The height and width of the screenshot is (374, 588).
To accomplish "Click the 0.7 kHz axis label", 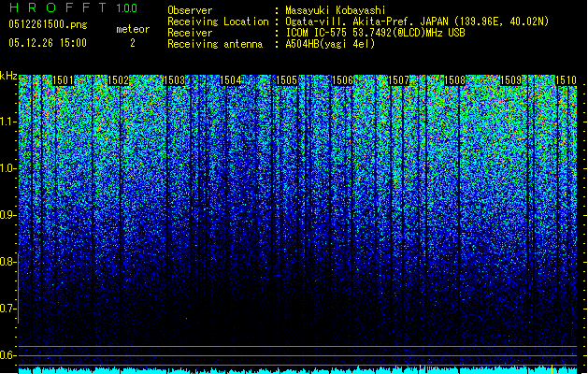I will pos(7,309).
